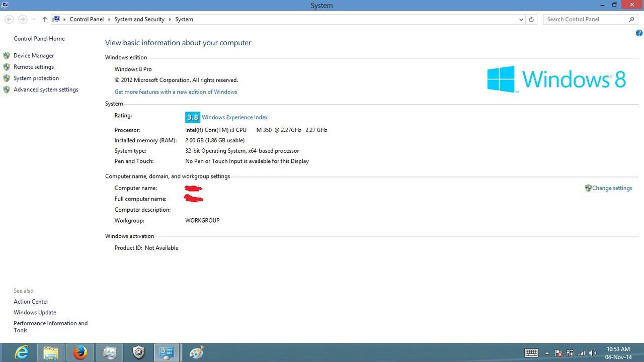The height and width of the screenshot is (362, 644).
Task: Show hidden system tray icons
Action: pyautogui.click(x=547, y=353)
